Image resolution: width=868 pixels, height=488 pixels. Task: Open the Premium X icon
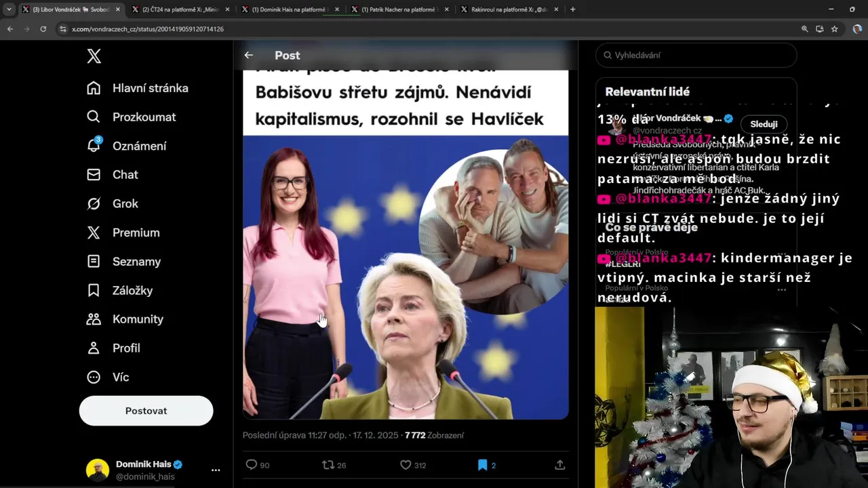pyautogui.click(x=94, y=232)
